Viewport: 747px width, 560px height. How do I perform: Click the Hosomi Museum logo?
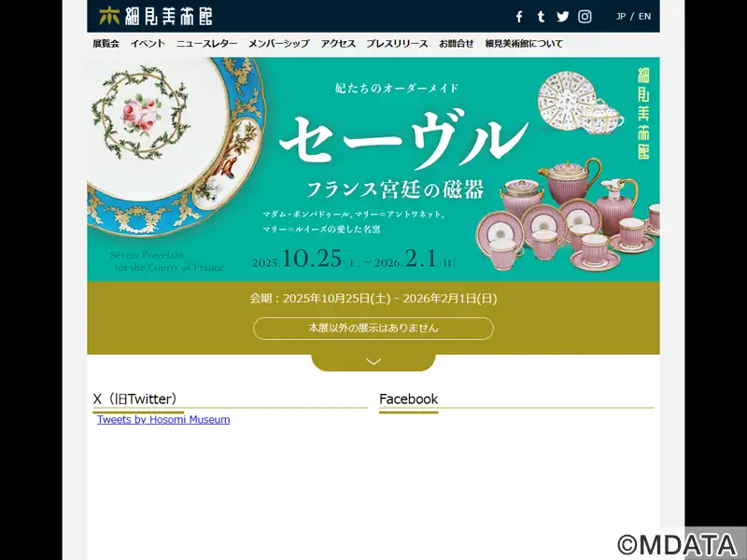(x=156, y=16)
